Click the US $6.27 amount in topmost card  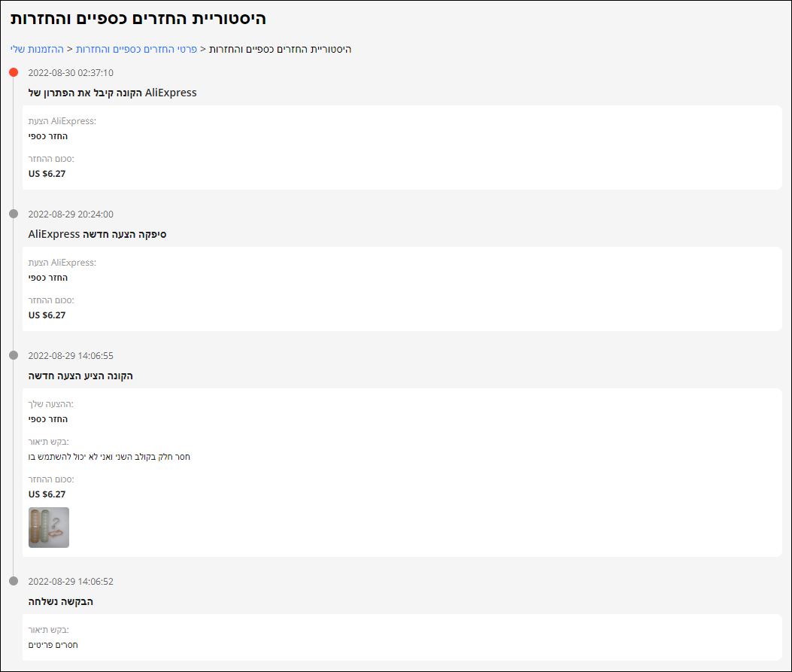[47, 174]
